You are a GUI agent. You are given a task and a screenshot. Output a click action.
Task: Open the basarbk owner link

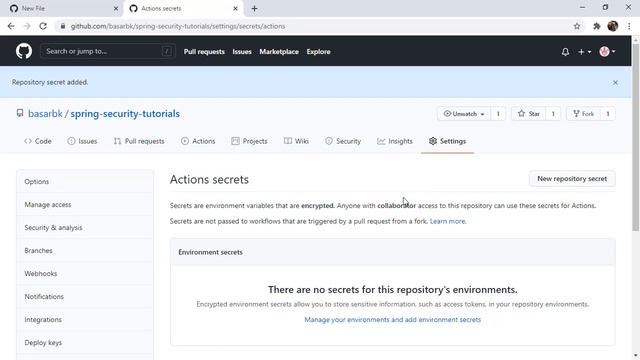pos(45,113)
